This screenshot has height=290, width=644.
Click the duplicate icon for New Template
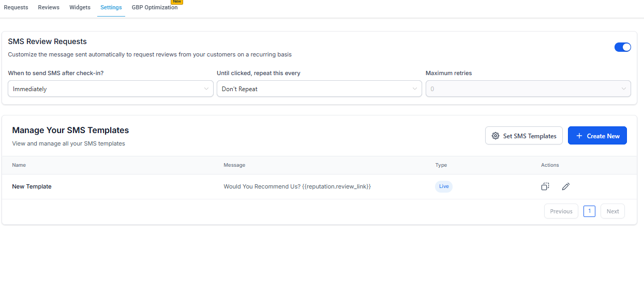(x=545, y=186)
